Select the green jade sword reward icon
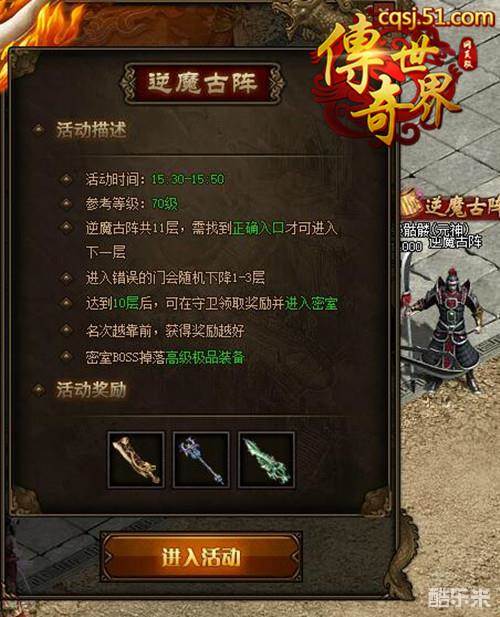 (x=266, y=460)
